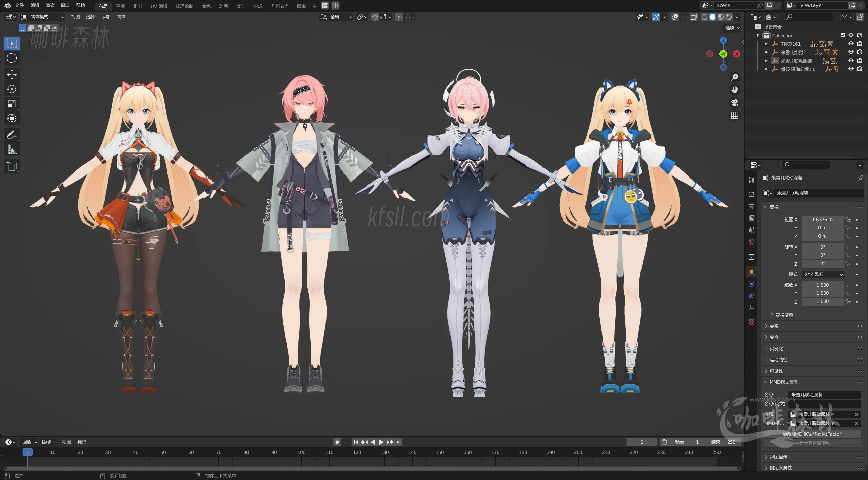Open the Scene properties tab
The width and height of the screenshot is (868, 480).
752,230
